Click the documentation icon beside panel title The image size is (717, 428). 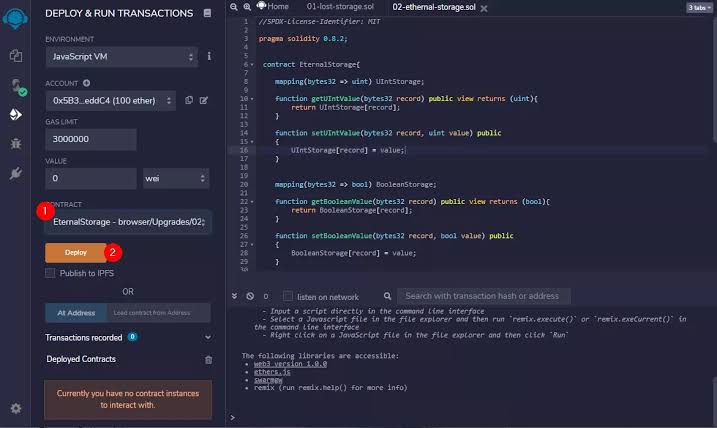207,13
